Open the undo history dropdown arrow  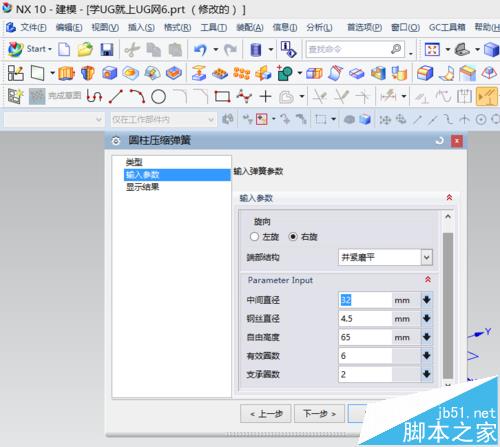(216, 50)
